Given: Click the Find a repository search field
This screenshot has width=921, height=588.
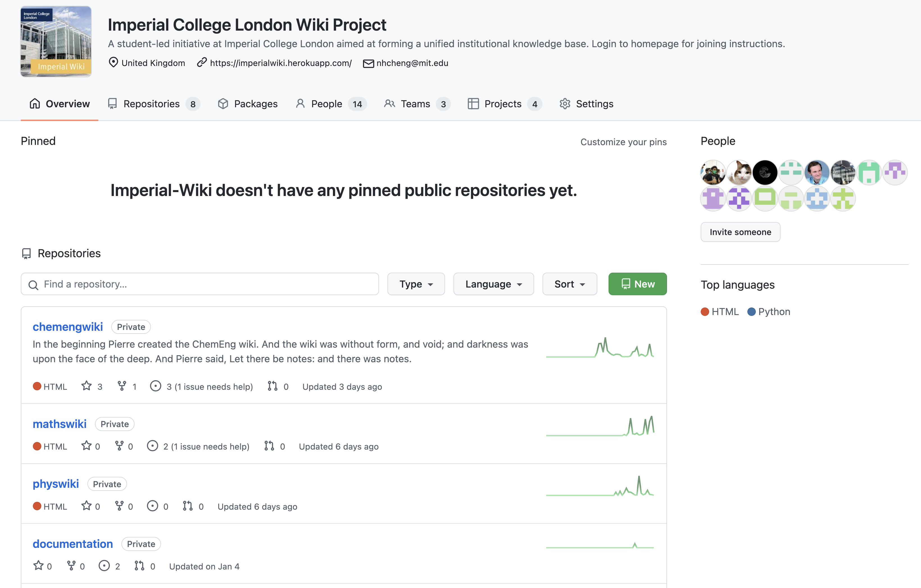Looking at the screenshot, I should pos(200,284).
